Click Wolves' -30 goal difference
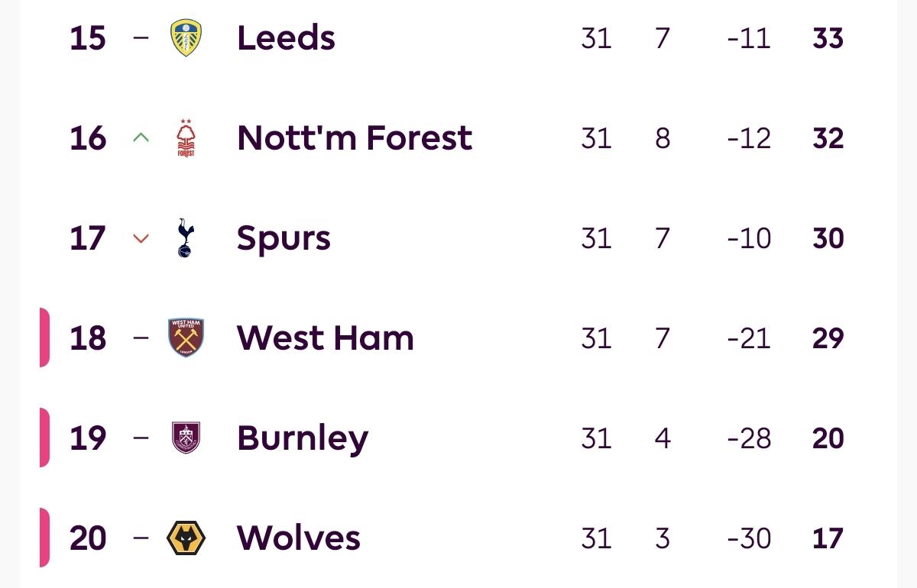 (x=749, y=538)
